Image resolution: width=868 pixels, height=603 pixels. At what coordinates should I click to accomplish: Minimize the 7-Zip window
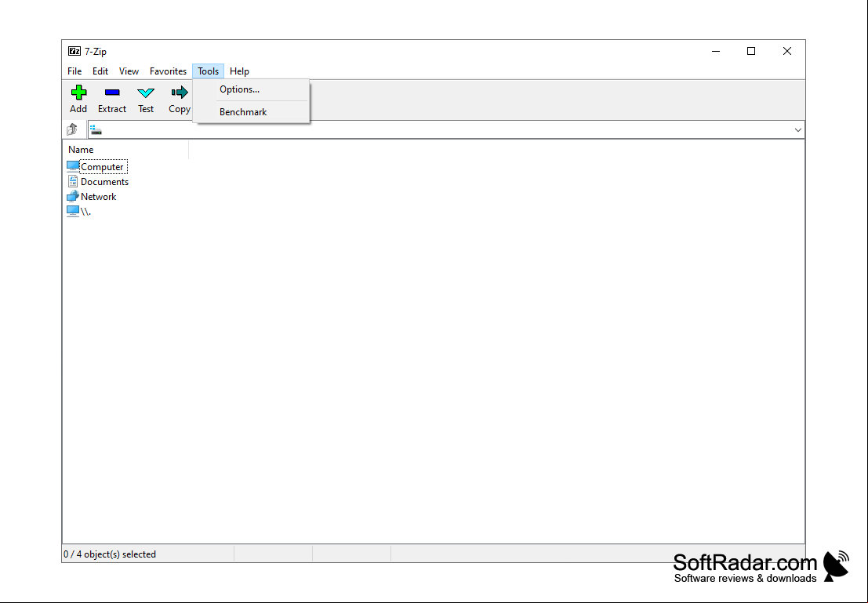pyautogui.click(x=716, y=51)
